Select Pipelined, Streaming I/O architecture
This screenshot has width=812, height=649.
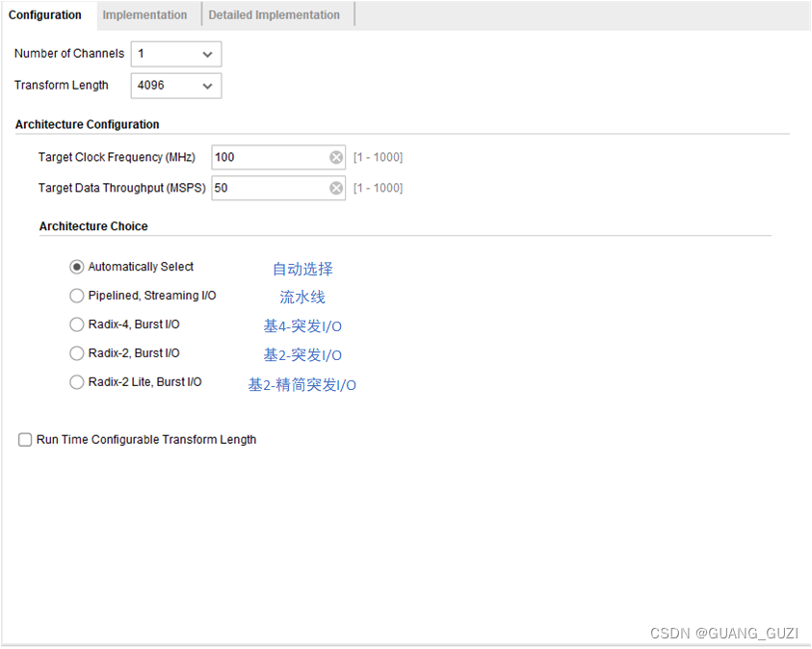[x=76, y=296]
